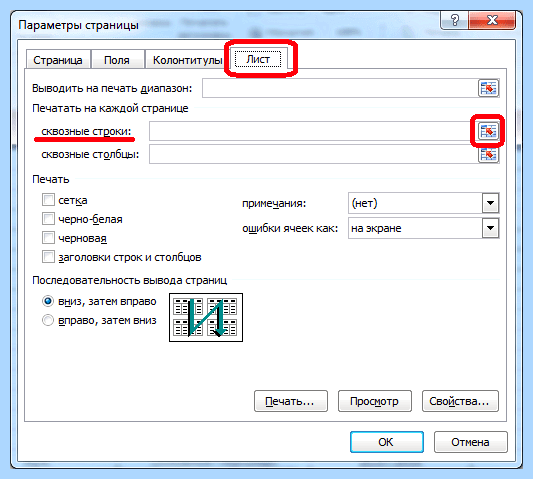Image resolution: width=533 pixels, height=479 pixels.
Task: Click range picker icon for print range field
Action: [x=488, y=88]
